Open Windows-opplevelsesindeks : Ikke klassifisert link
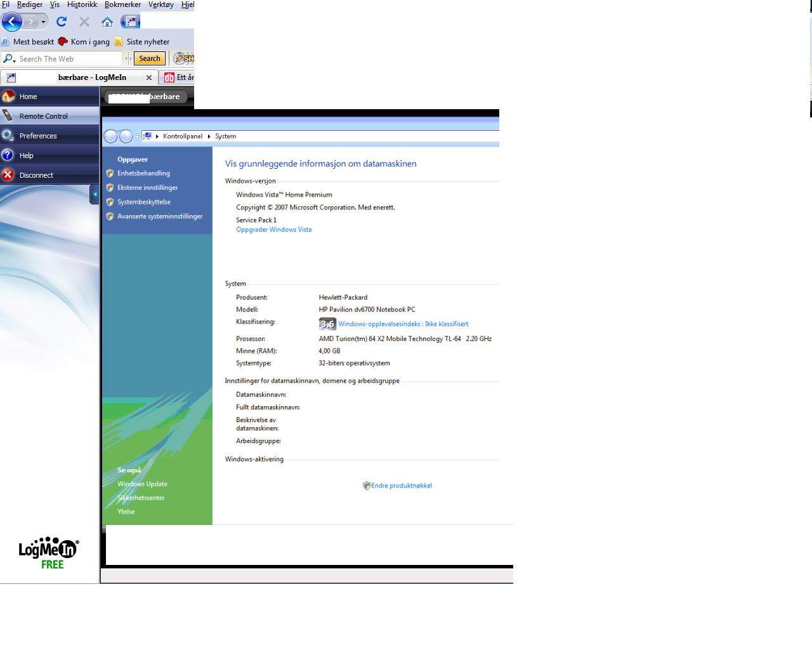812x650 pixels. pos(403,324)
